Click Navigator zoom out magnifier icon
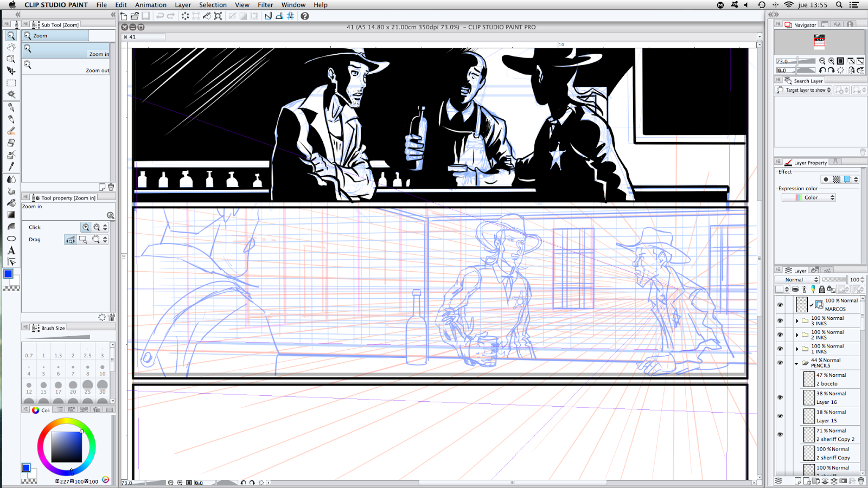Screen dimensions: 868x488 pyautogui.click(x=822, y=61)
